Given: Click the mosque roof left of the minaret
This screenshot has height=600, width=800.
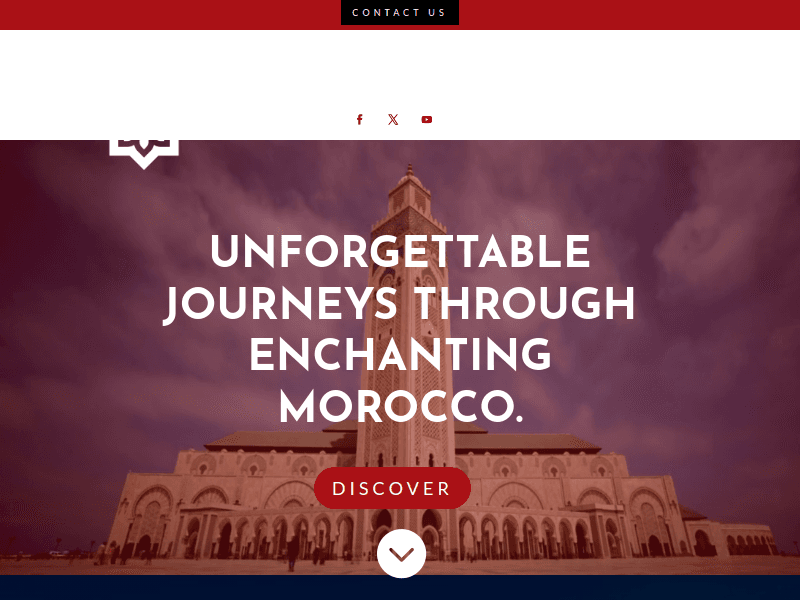Looking at the screenshot, I should click(x=283, y=440).
